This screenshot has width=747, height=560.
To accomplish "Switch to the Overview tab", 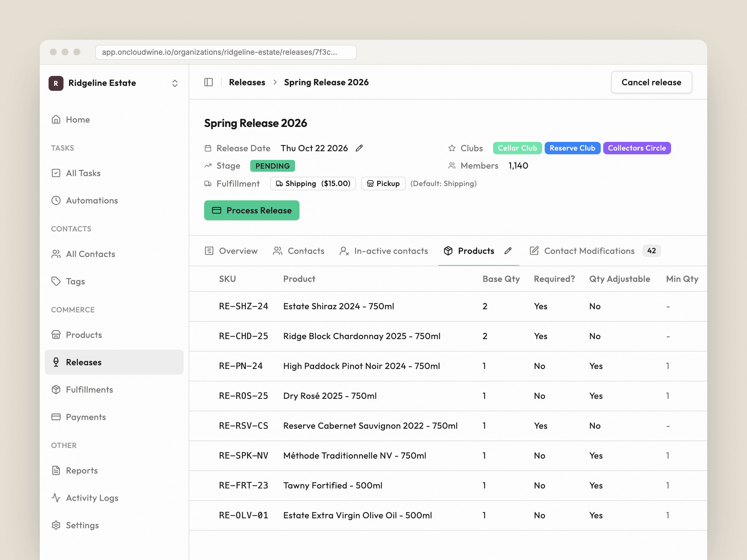I will pyautogui.click(x=231, y=251).
